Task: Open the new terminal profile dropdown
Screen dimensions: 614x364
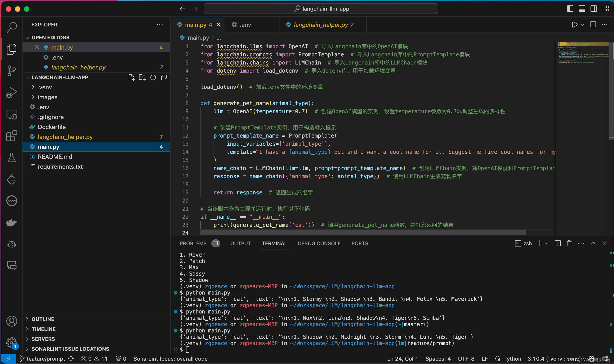Action: click(547, 243)
